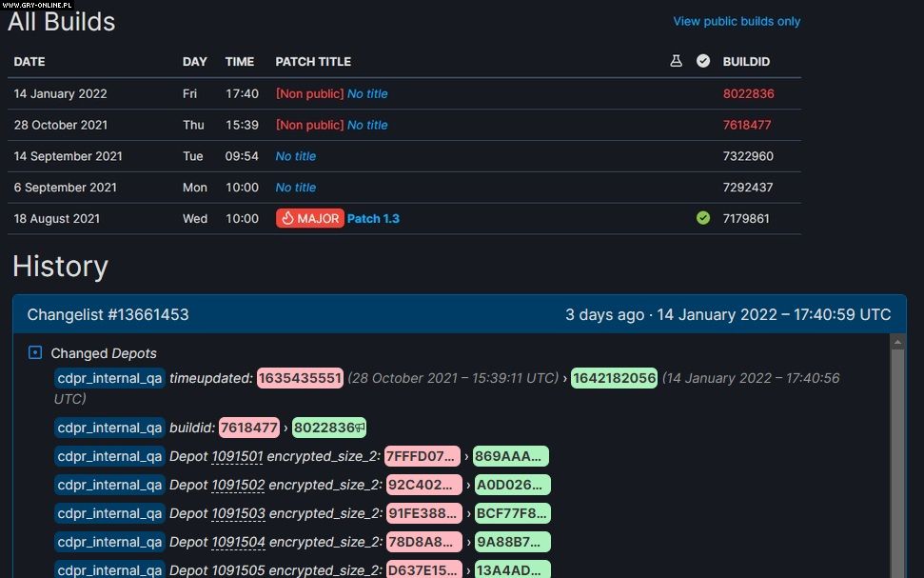Click the new hash value 869AAA
This screenshot has height=578, width=924.
pyautogui.click(x=509, y=456)
